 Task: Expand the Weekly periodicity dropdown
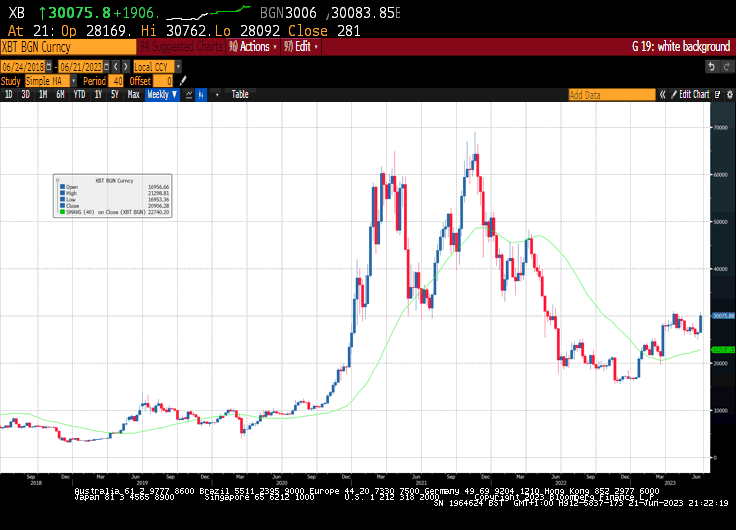(x=162, y=94)
